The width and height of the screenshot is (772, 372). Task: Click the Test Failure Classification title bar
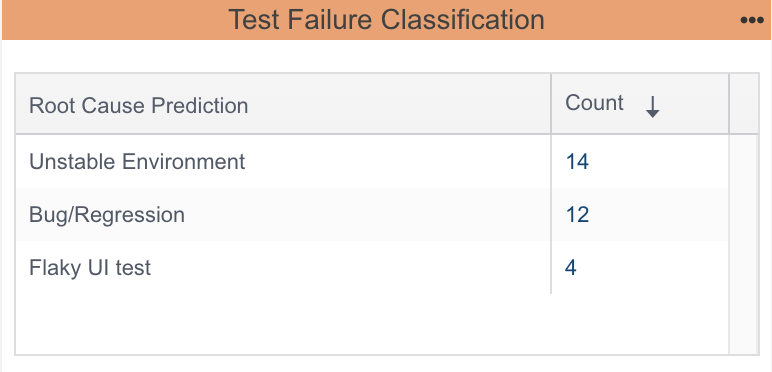pyautogui.click(x=386, y=20)
